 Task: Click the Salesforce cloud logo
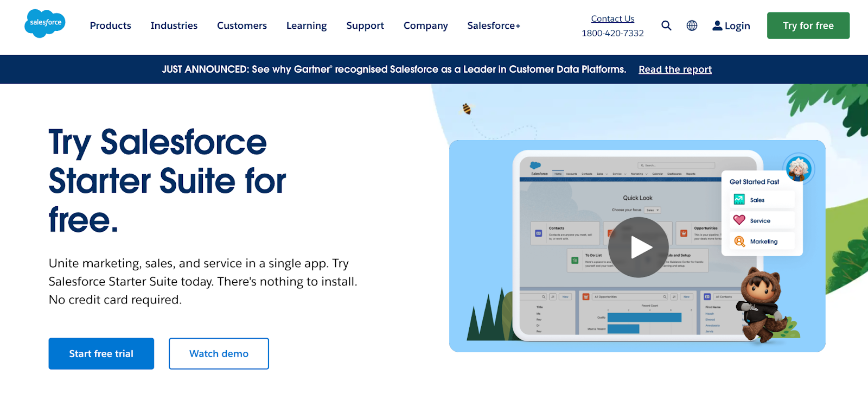[x=45, y=24]
